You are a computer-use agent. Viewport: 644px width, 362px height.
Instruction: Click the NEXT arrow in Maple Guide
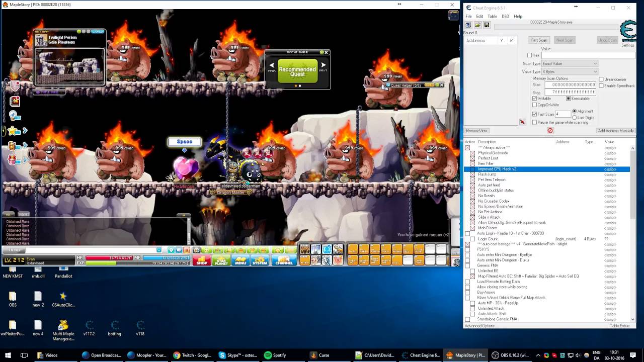click(x=323, y=66)
